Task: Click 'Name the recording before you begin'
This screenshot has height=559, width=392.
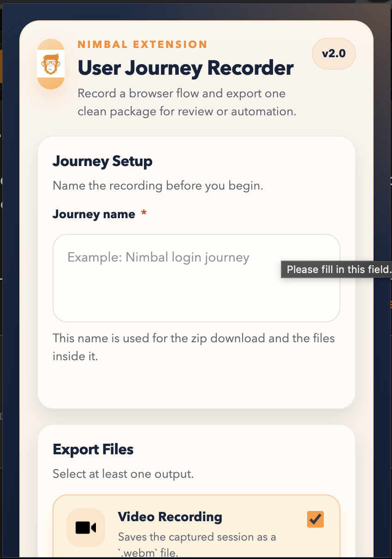Action: 157,186
